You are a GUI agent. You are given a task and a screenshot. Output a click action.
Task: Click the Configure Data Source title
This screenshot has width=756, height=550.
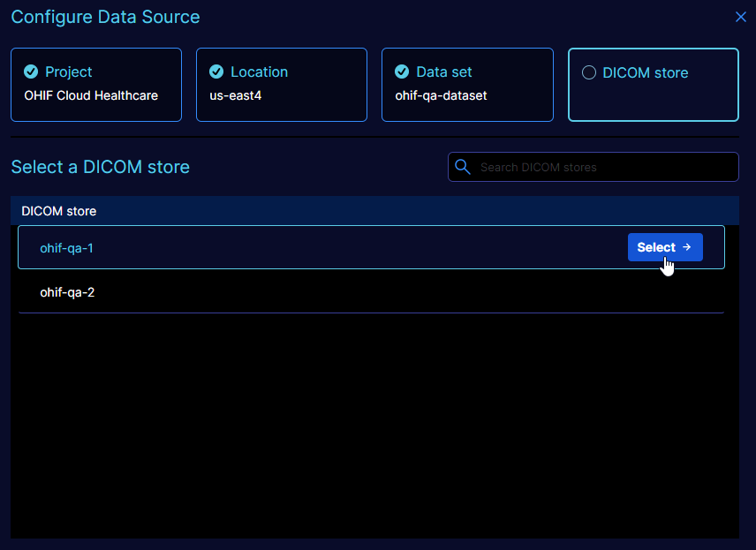click(105, 17)
